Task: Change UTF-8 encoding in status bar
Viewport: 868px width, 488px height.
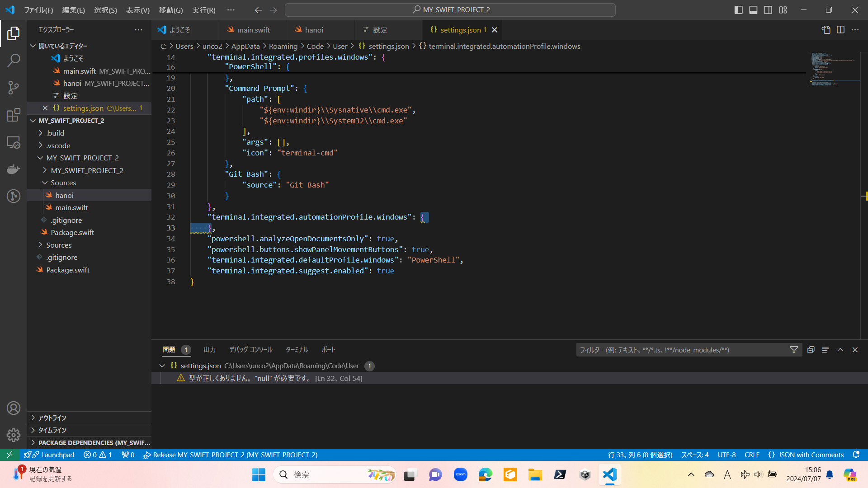Action: (726, 455)
